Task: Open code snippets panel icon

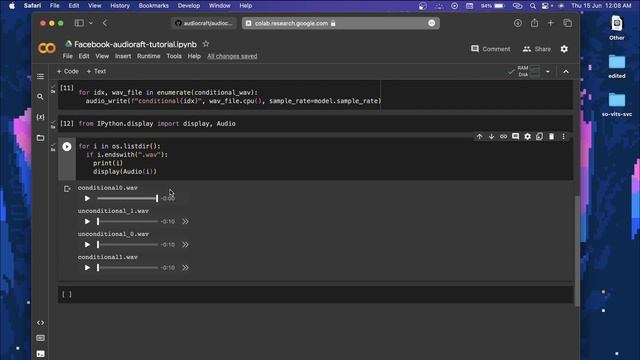Action: pos(40,323)
